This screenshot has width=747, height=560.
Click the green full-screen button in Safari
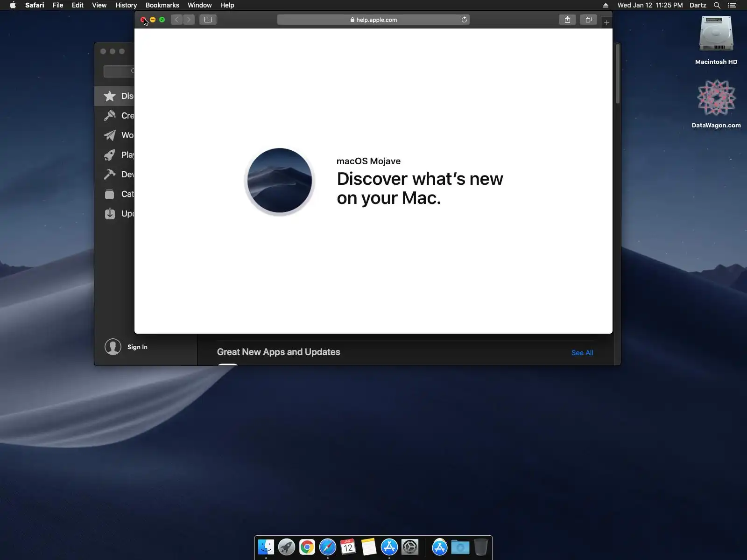[162, 20]
